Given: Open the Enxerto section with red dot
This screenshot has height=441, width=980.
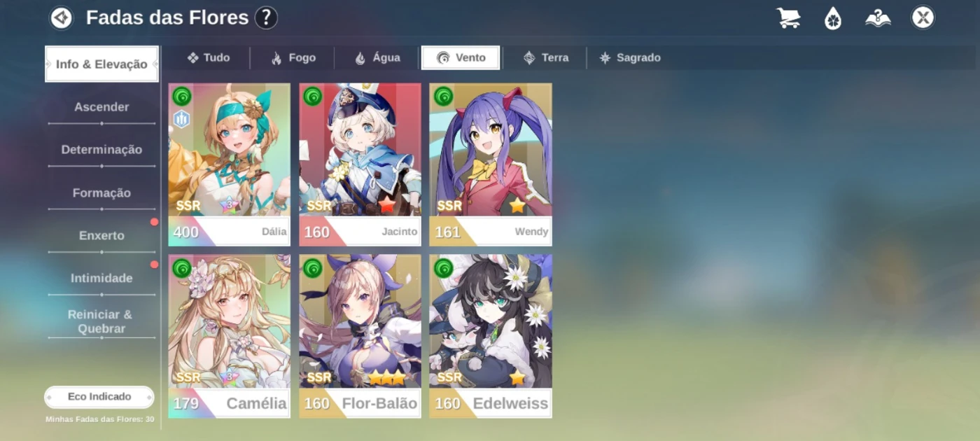Looking at the screenshot, I should [101, 236].
